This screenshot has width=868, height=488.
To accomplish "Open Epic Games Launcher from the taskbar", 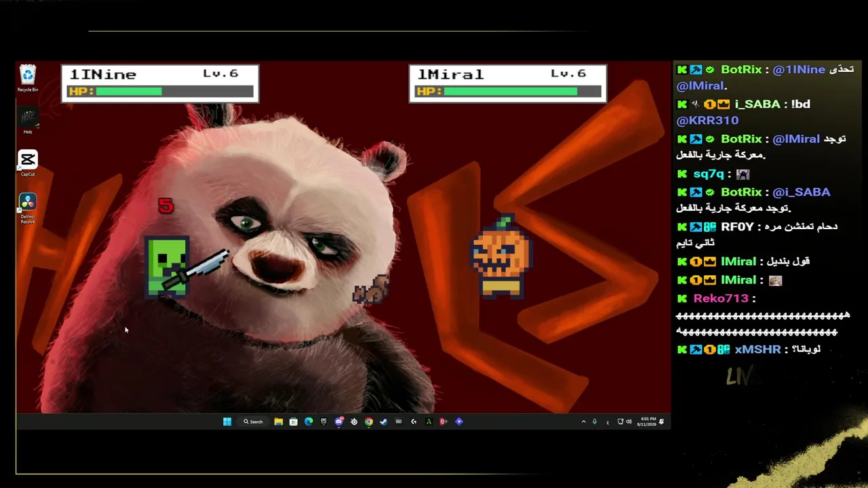I will pyautogui.click(x=323, y=422).
